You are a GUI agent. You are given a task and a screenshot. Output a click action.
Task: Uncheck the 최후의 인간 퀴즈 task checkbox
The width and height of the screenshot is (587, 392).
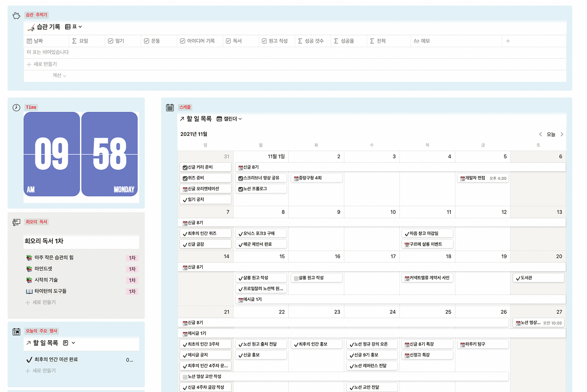[x=184, y=233]
